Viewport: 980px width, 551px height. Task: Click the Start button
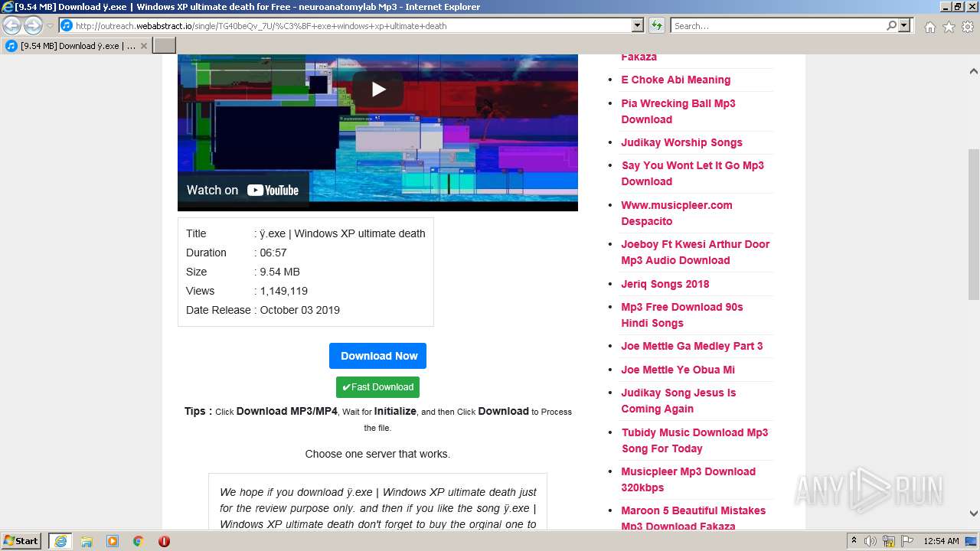[21, 540]
